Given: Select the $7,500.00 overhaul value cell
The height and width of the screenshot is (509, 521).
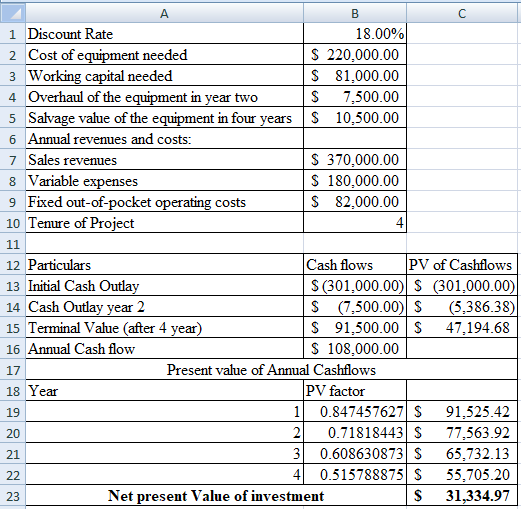Looking at the screenshot, I should pyautogui.click(x=355, y=97).
